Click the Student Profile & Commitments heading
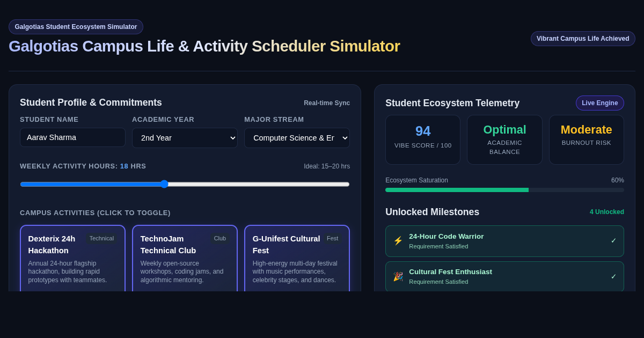Image resolution: width=644 pixels, height=338 pixels. pos(91,102)
